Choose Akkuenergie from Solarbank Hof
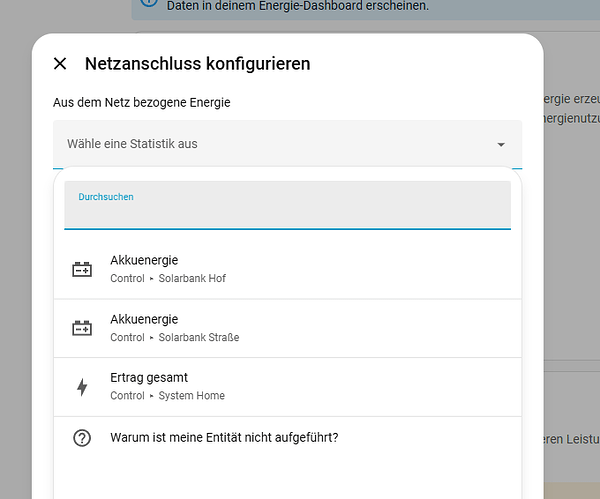This screenshot has width=600, height=499. pos(287,269)
